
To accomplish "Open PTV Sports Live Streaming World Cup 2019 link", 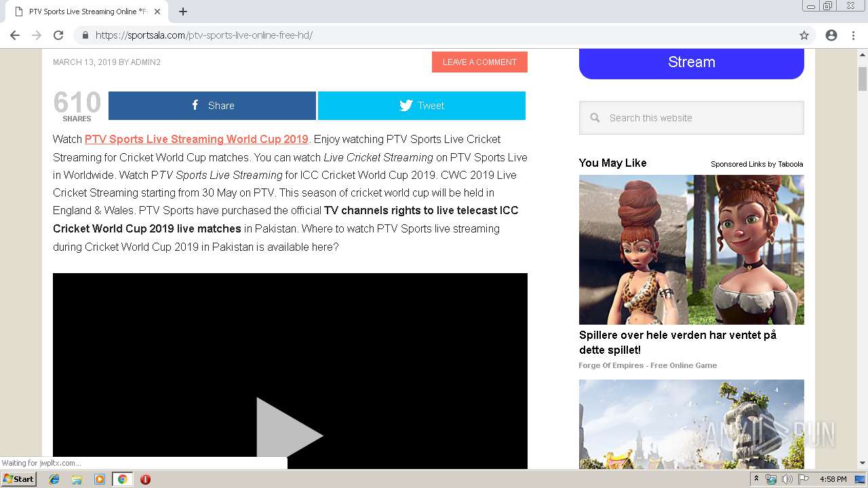I will pyautogui.click(x=197, y=139).
